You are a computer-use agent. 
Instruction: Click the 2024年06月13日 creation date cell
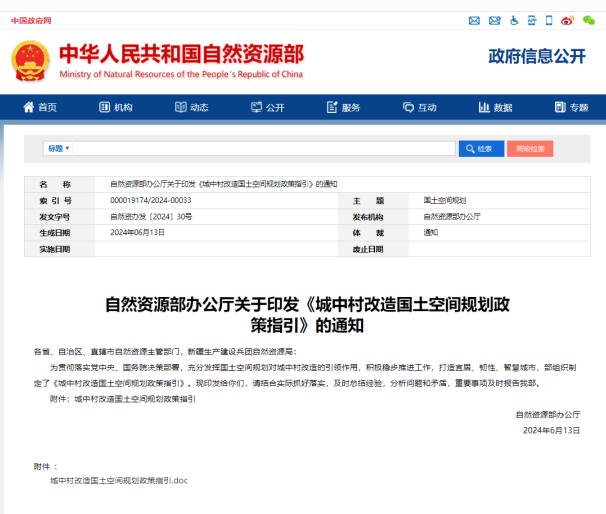pos(137,232)
